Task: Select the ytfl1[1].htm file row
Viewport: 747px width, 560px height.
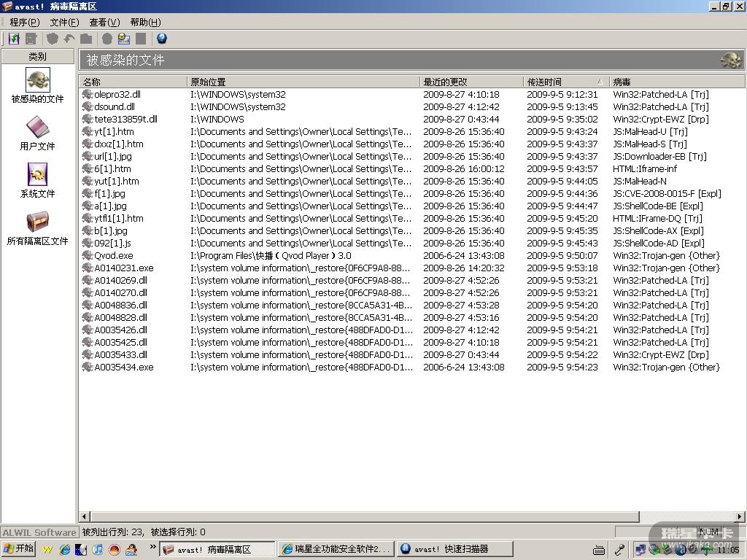Action: coord(411,218)
